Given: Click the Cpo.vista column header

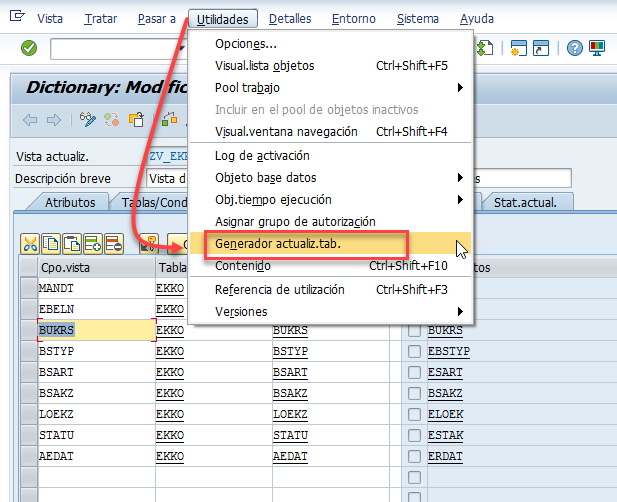Looking at the screenshot, I should tap(97, 268).
